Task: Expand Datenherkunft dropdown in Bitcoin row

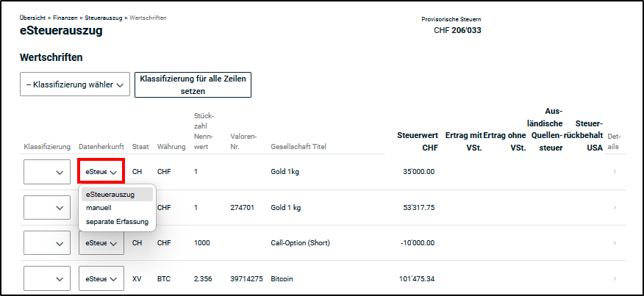Action: [x=101, y=279]
